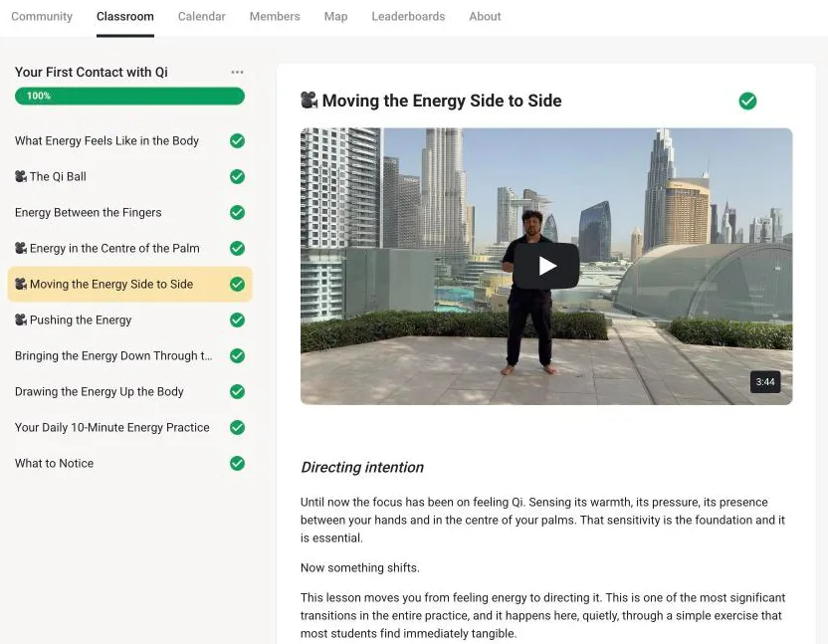This screenshot has width=828, height=644.
Task: Click the Your First Contact with Qi title
Action: tap(92, 72)
